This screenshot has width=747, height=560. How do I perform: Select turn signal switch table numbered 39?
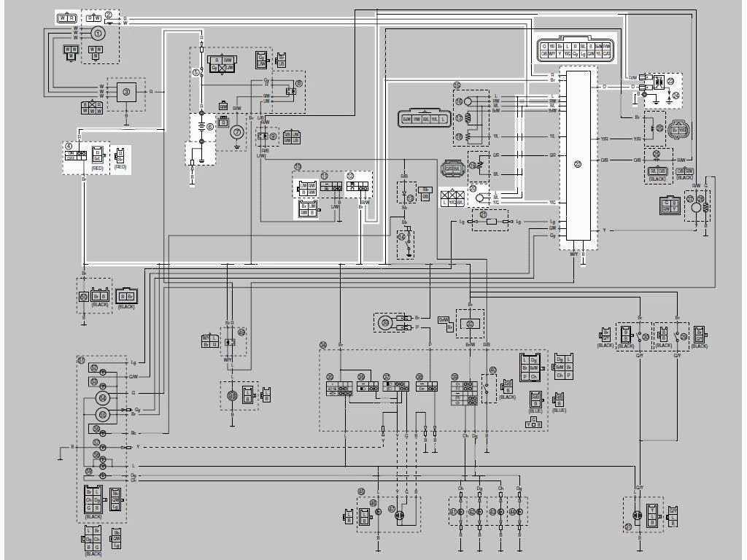coord(464,393)
